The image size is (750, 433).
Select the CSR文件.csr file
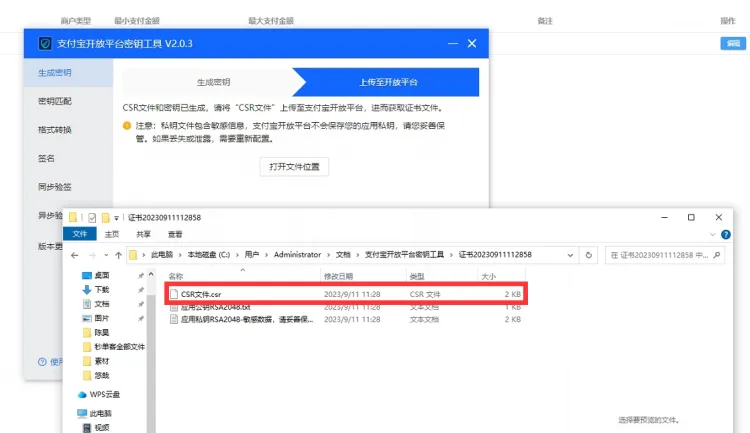pyautogui.click(x=345, y=294)
